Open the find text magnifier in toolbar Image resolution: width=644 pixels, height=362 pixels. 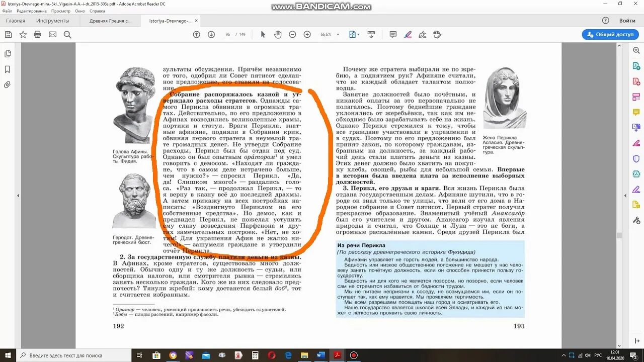pyautogui.click(x=67, y=35)
